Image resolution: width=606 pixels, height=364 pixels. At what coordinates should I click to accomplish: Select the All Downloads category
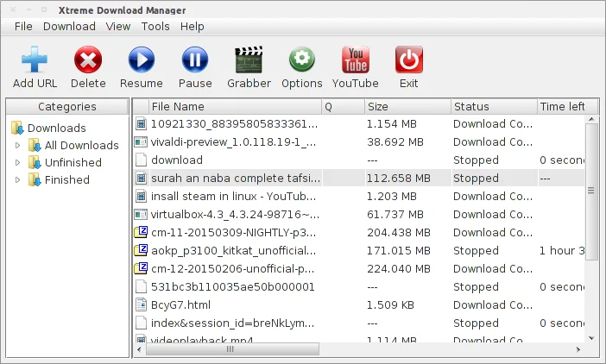pos(81,145)
